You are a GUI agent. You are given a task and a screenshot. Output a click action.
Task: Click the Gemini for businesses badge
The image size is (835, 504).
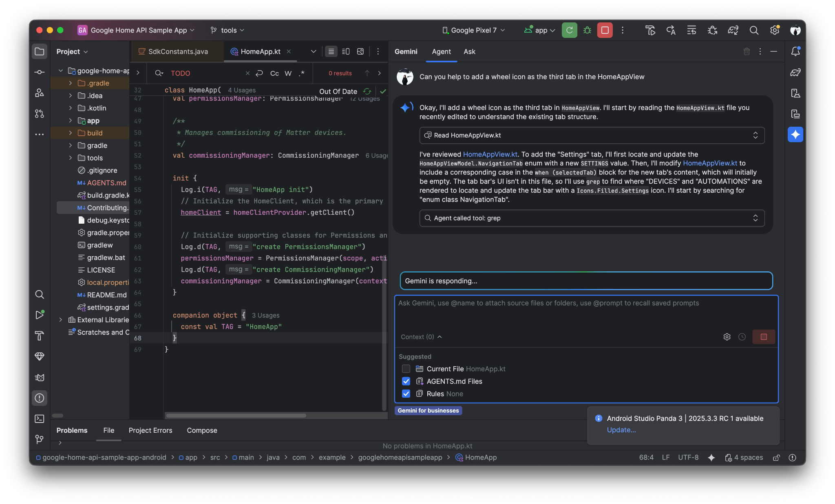click(428, 410)
